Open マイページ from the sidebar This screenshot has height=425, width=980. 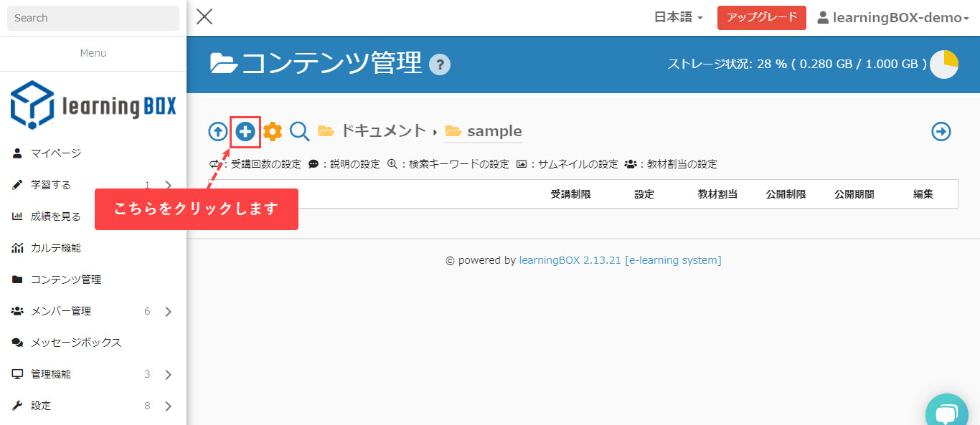pyautogui.click(x=55, y=153)
